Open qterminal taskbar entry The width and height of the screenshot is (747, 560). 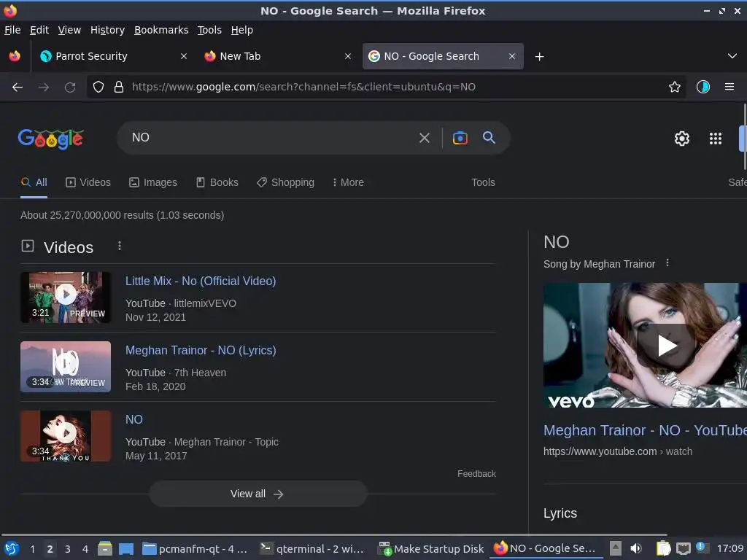coord(312,549)
